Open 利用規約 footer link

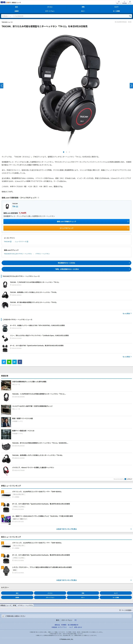point(64,625)
